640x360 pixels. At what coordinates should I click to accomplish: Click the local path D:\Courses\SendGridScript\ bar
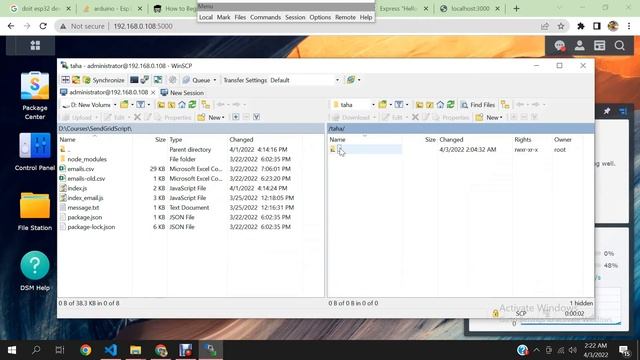pyautogui.click(x=191, y=129)
